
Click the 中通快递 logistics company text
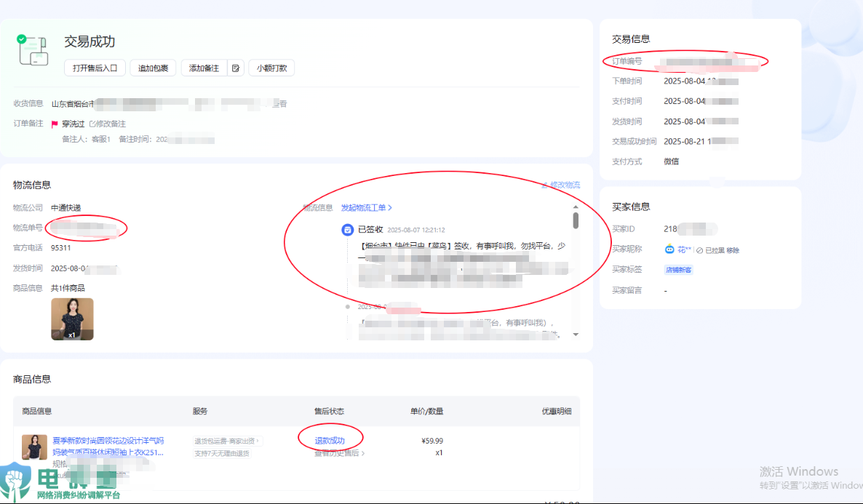[66, 207]
